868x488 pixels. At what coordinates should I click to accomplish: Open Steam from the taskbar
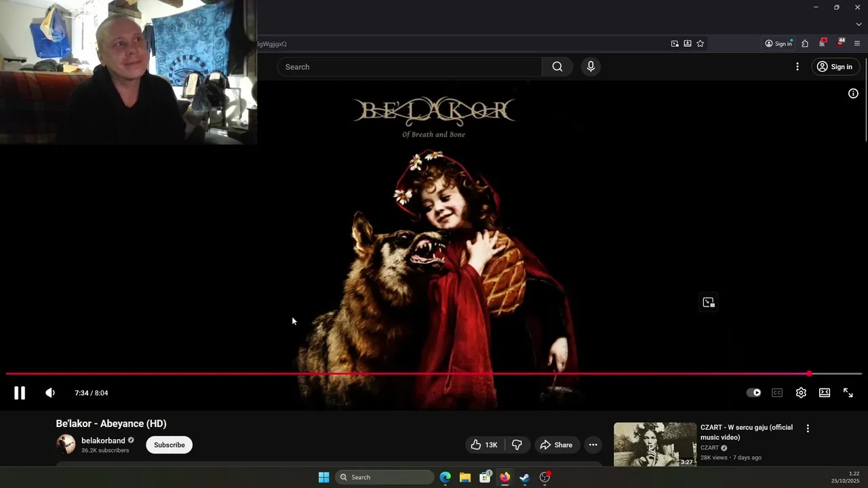tap(524, 477)
